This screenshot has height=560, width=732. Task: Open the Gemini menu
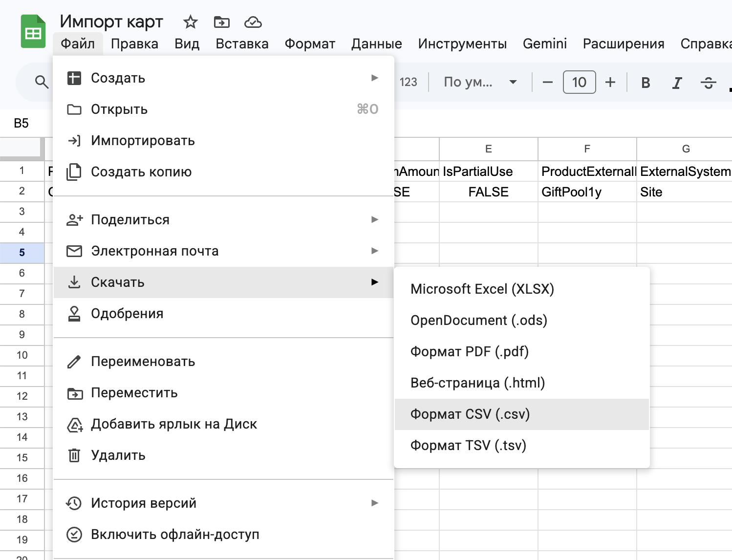coord(545,43)
